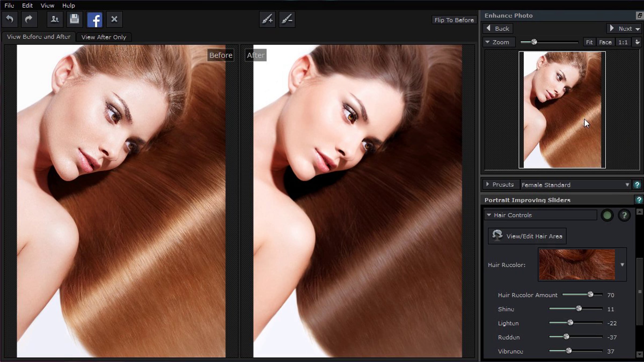The height and width of the screenshot is (362, 644).
Task: Expand the Presets section
Action: coord(488,184)
